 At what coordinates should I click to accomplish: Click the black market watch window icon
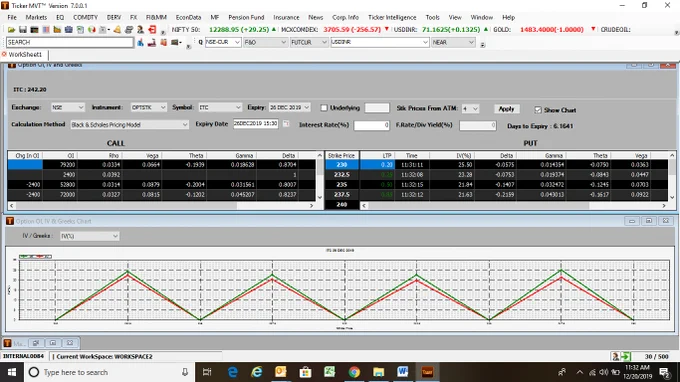(x=34, y=29)
